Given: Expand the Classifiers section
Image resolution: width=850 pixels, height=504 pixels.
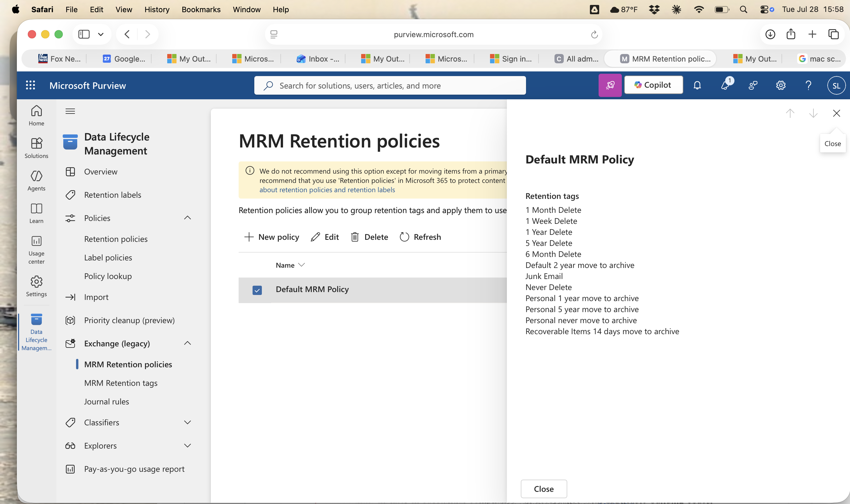Looking at the screenshot, I should [188, 422].
